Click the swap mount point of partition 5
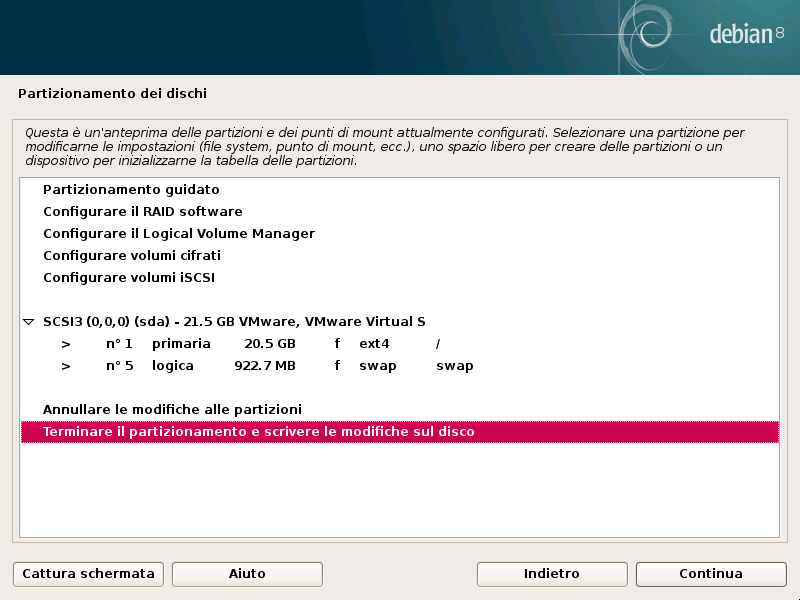The width and height of the screenshot is (800, 600). click(x=454, y=366)
